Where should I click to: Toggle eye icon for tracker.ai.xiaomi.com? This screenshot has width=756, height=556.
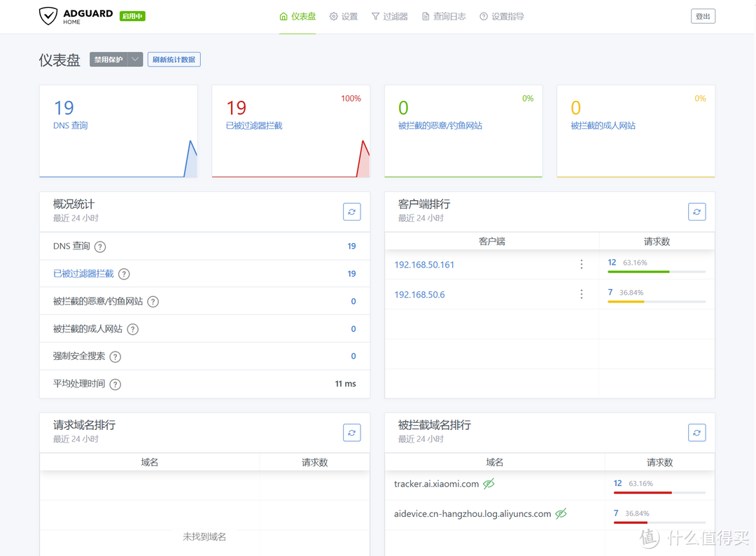489,484
